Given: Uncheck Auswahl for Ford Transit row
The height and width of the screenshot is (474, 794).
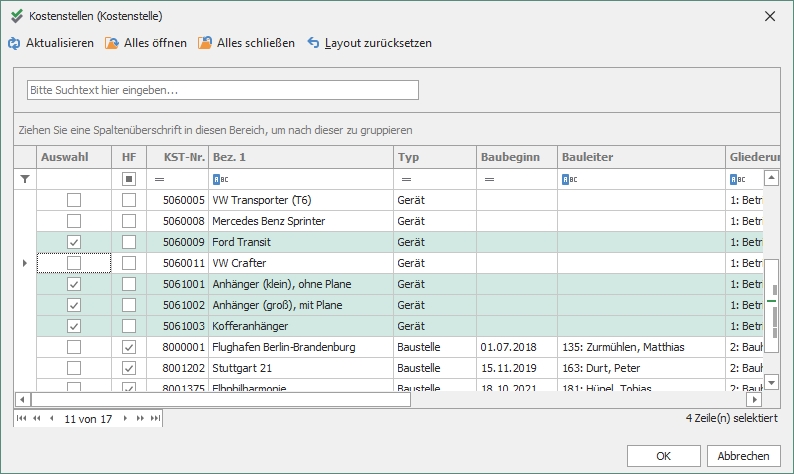Looking at the screenshot, I should pos(74,243).
